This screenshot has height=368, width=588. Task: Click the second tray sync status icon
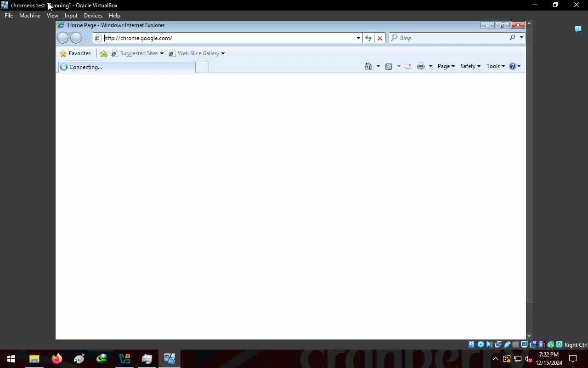[x=507, y=359]
